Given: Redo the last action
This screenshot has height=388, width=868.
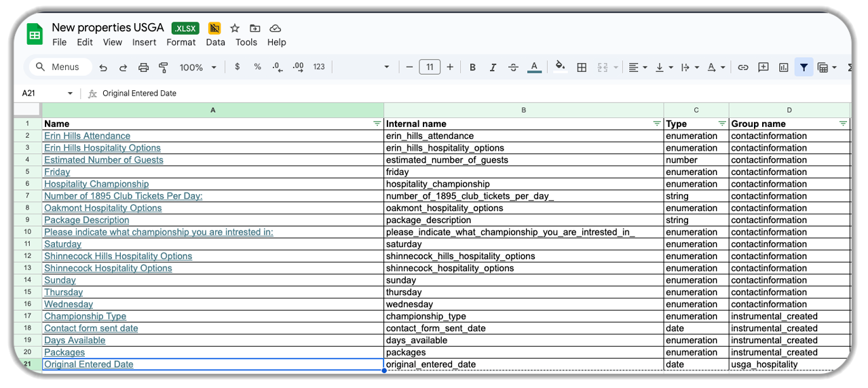Looking at the screenshot, I should point(124,67).
